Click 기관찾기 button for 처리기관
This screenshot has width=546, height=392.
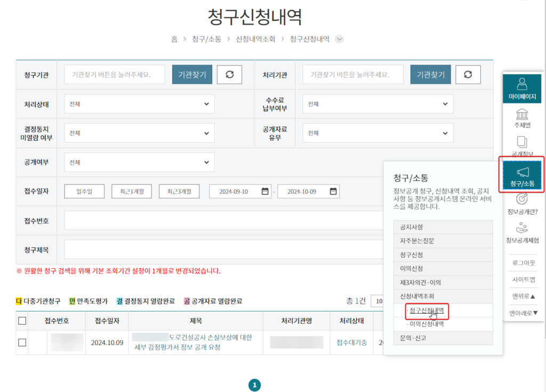(431, 75)
